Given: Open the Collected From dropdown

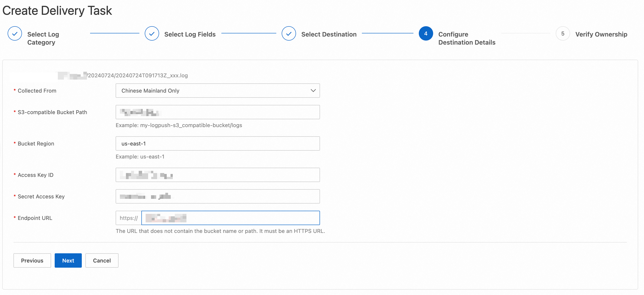Looking at the screenshot, I should [218, 91].
